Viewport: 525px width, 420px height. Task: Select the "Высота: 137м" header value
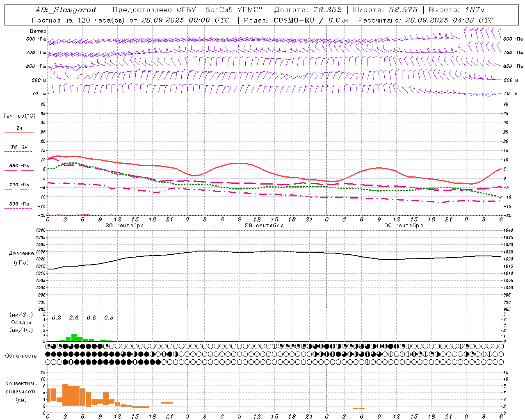click(457, 10)
